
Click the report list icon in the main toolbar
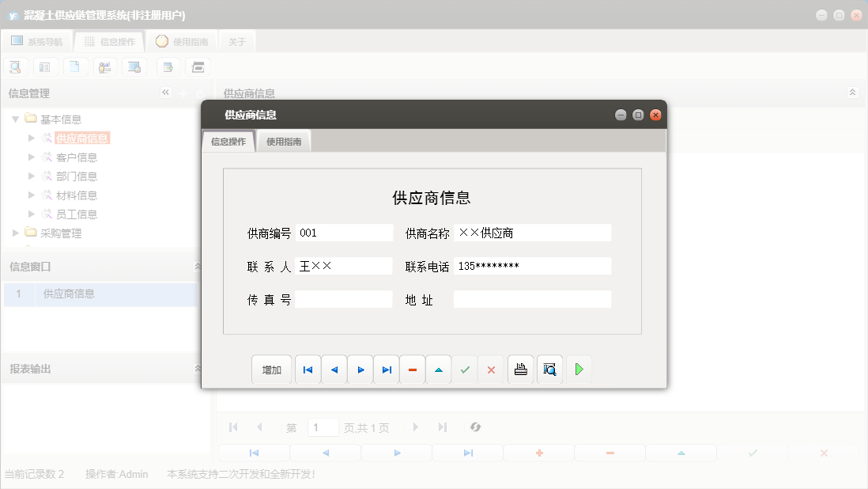45,66
